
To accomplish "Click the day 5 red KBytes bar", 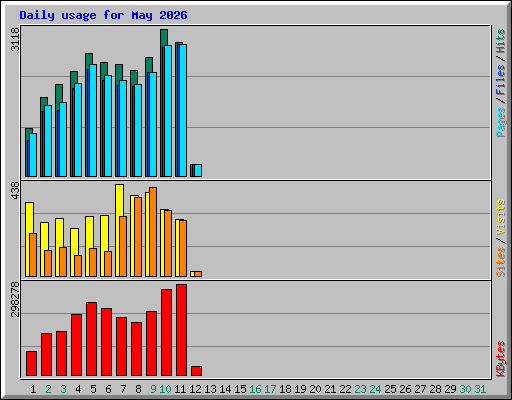I will pyautogui.click(x=91, y=339).
